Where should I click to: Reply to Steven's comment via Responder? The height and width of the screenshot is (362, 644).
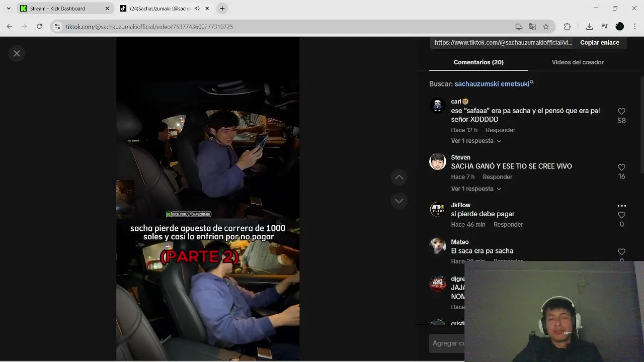tap(497, 177)
